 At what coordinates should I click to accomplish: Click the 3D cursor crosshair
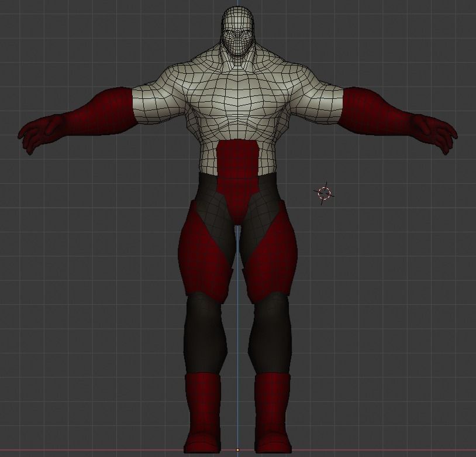coord(325,193)
